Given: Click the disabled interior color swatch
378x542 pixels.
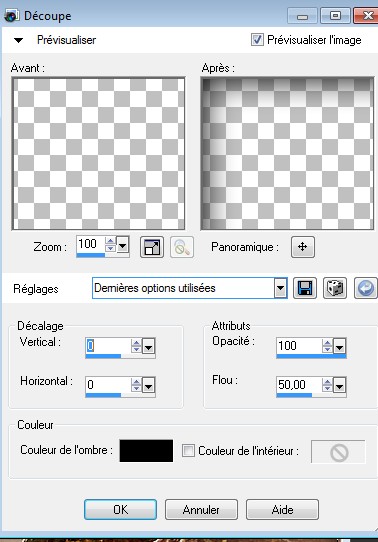Looking at the screenshot, I should [x=338, y=451].
